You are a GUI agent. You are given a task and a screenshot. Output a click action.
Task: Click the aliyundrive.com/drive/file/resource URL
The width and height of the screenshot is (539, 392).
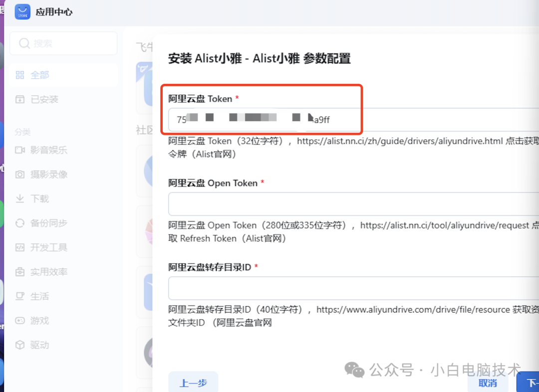413,310
